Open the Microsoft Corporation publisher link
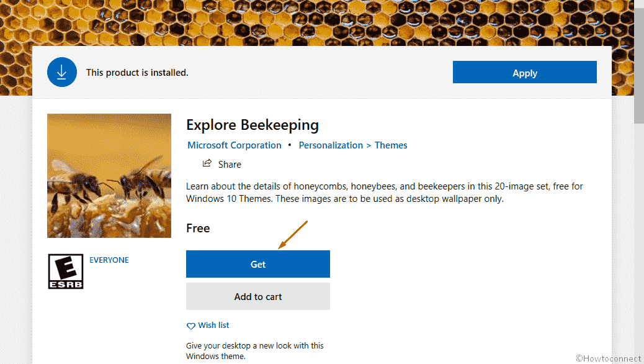The width and height of the screenshot is (644, 364). coord(235,145)
